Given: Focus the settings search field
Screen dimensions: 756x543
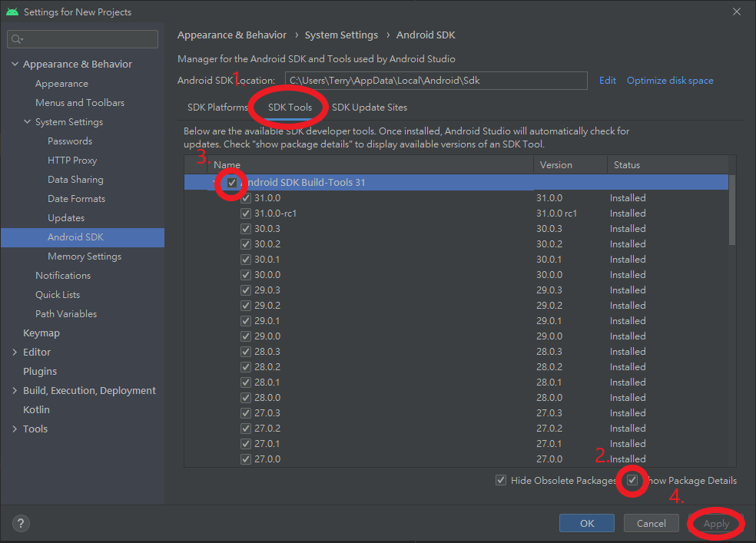Looking at the screenshot, I should point(82,39).
